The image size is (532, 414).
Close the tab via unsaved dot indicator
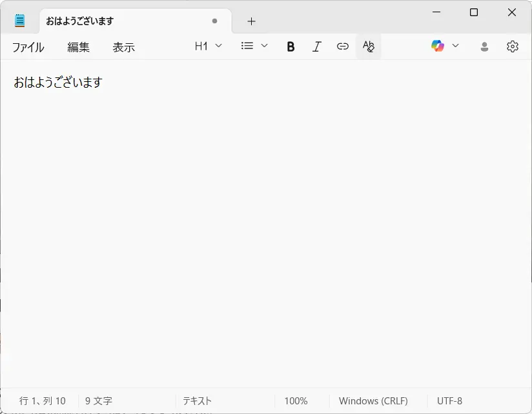click(214, 21)
